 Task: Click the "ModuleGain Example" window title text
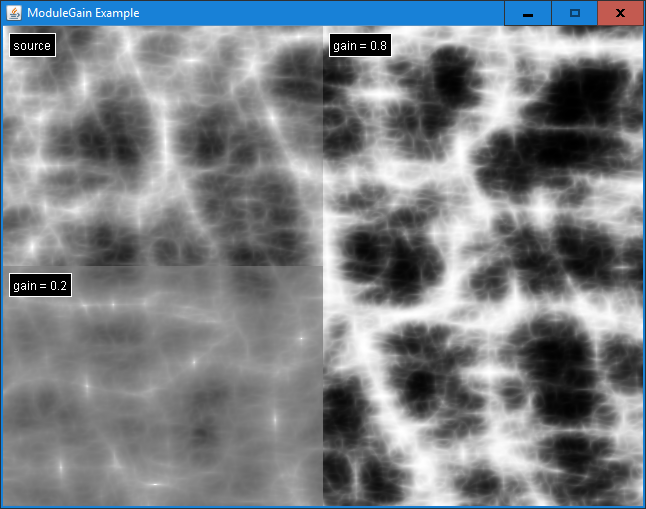(x=83, y=13)
